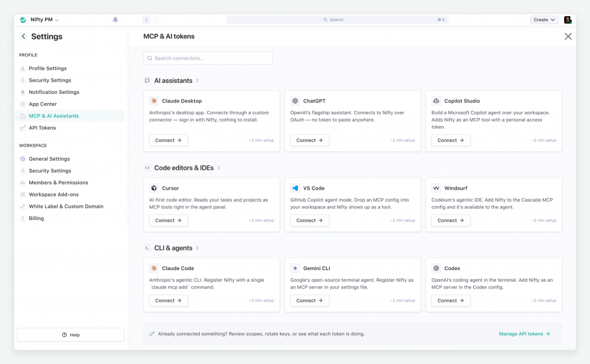Click the CLI & agents terminal icon

(147, 248)
